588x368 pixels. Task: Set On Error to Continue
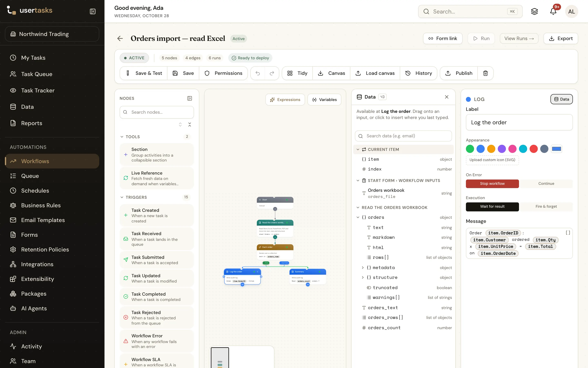coord(546,184)
